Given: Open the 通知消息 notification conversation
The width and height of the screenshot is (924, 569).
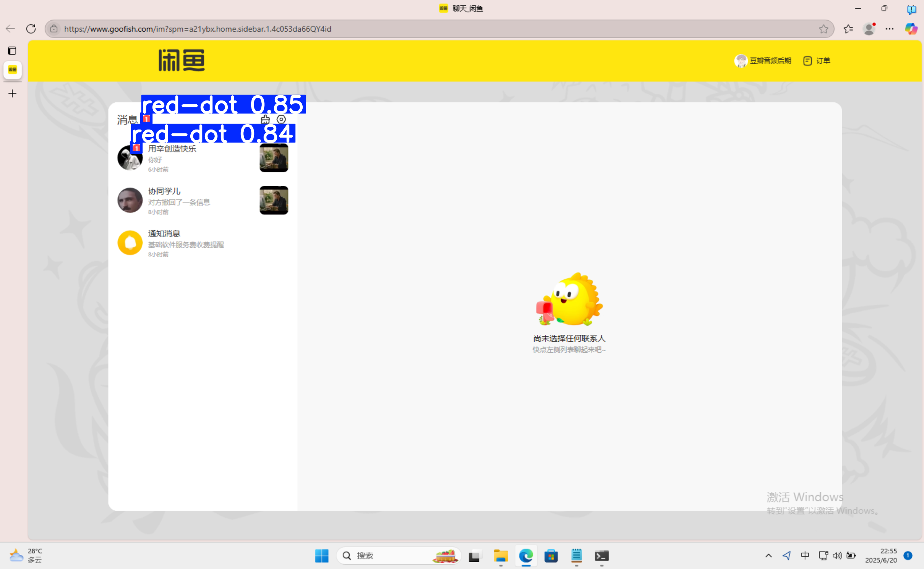Looking at the screenshot, I should pos(203,243).
